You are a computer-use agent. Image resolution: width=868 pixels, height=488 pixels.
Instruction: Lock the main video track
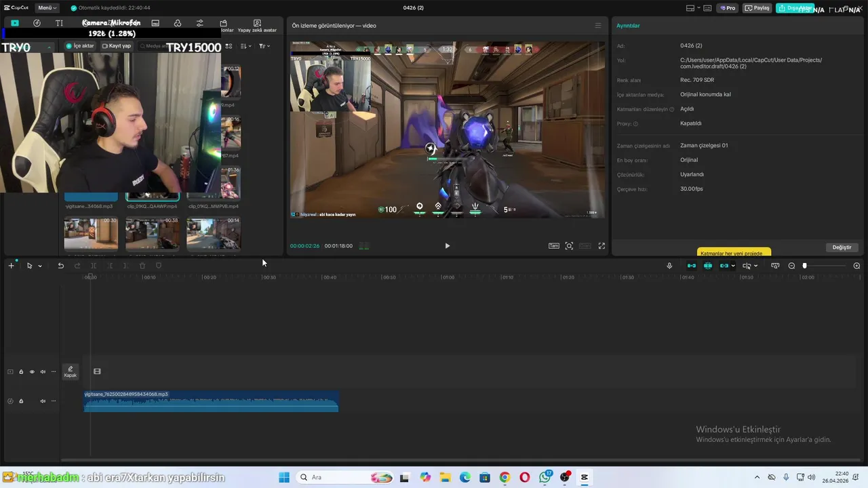[x=21, y=371]
